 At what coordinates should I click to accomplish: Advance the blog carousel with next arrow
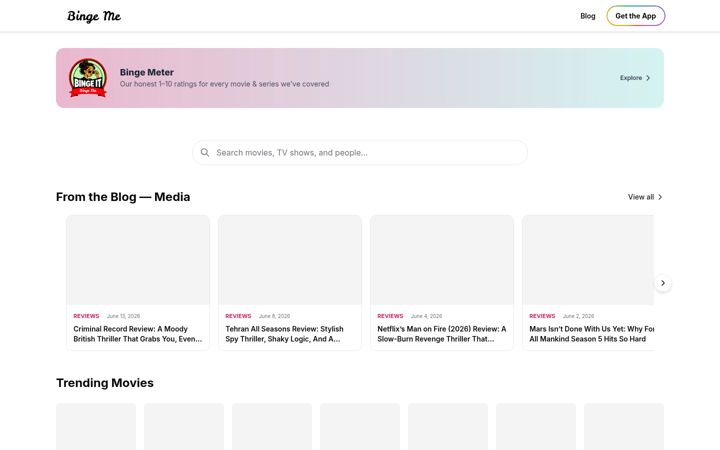point(663,283)
